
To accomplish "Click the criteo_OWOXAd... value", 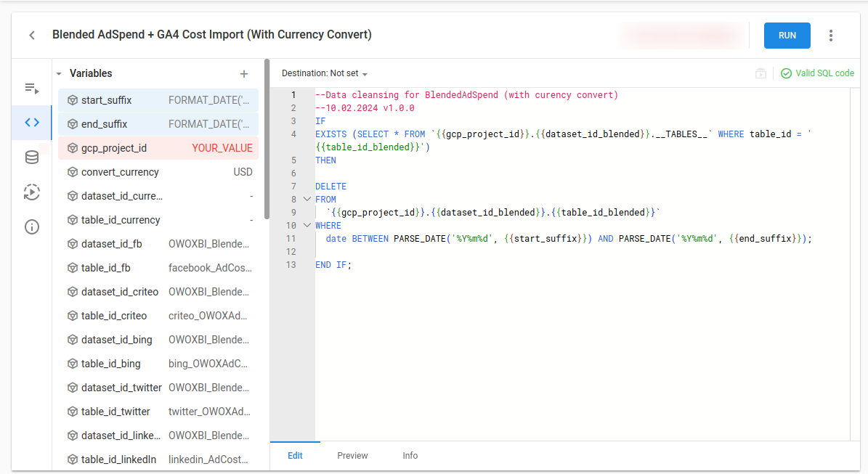I will pyautogui.click(x=208, y=316).
